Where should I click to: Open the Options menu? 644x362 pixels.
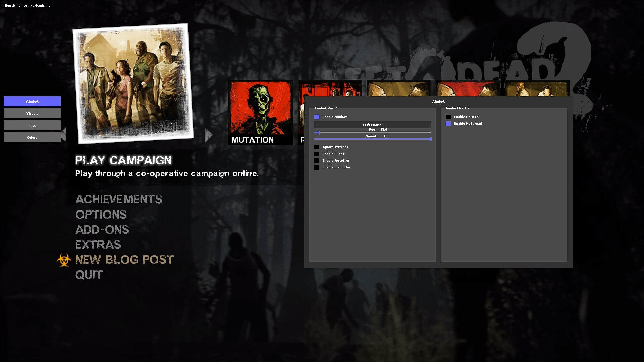tap(101, 215)
